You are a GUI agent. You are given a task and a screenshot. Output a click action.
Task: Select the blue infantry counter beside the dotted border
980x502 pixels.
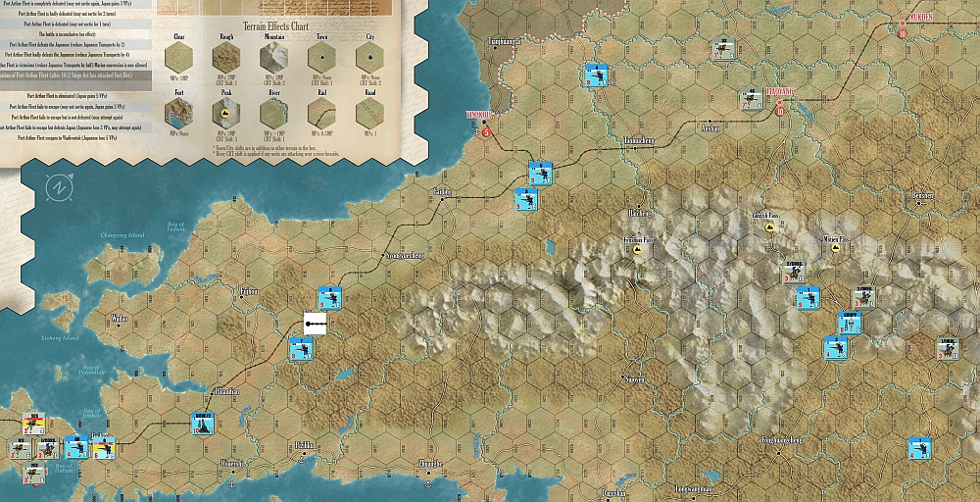point(594,75)
